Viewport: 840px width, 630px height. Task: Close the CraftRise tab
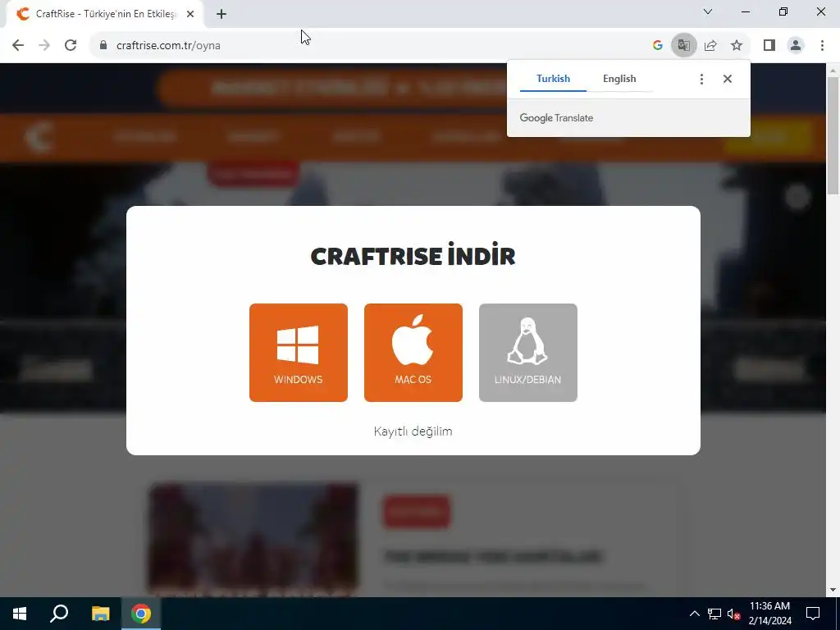coord(190,15)
